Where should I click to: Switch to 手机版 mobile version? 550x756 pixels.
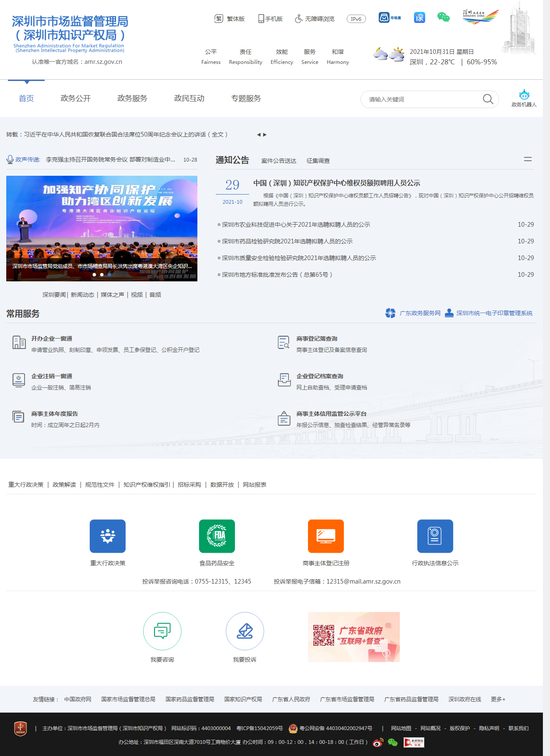point(270,19)
